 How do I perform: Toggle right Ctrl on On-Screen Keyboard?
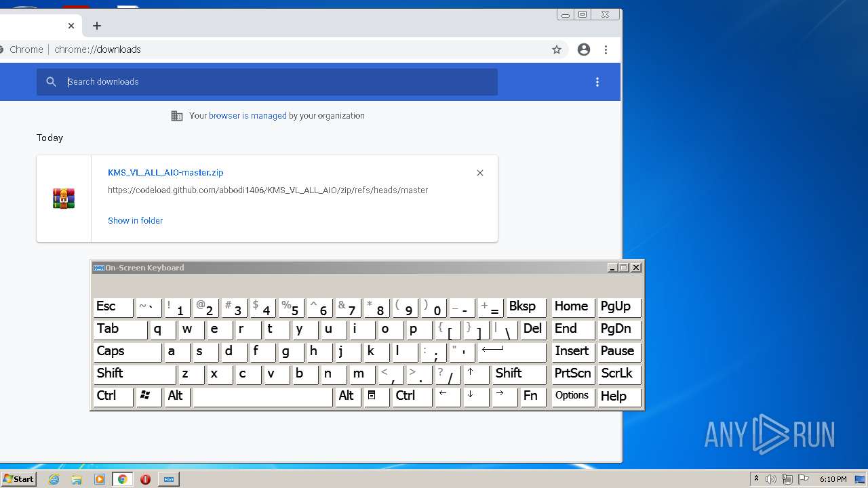[x=412, y=397]
